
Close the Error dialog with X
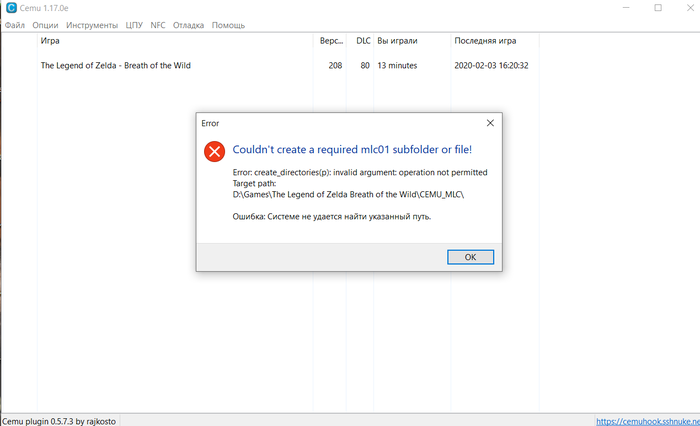click(489, 123)
